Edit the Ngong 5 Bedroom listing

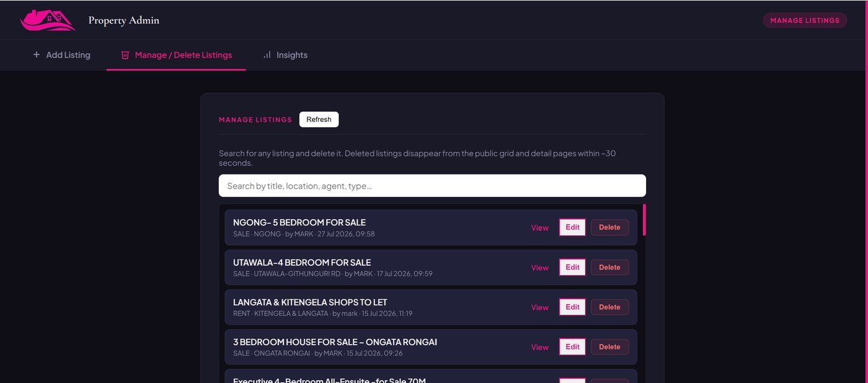572,227
